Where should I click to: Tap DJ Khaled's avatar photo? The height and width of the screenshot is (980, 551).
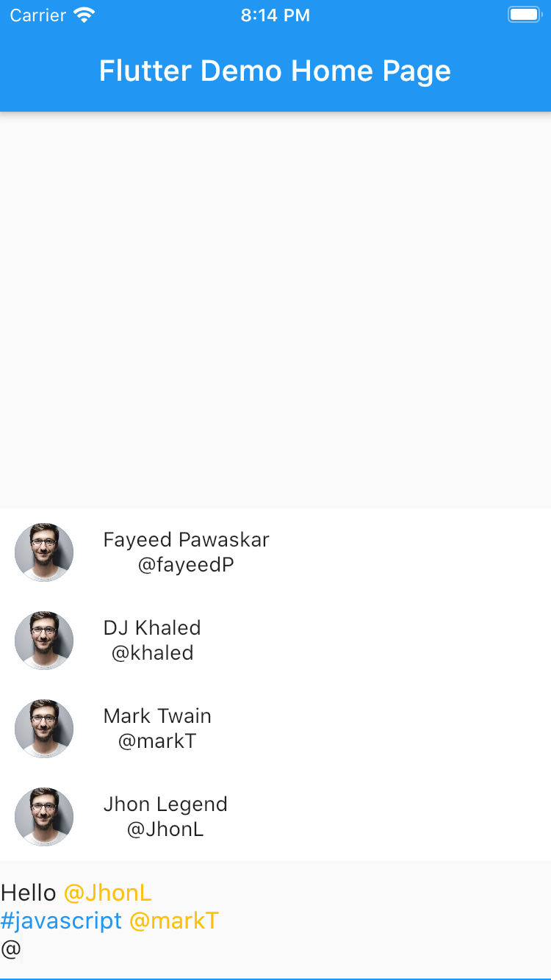pyautogui.click(x=44, y=641)
